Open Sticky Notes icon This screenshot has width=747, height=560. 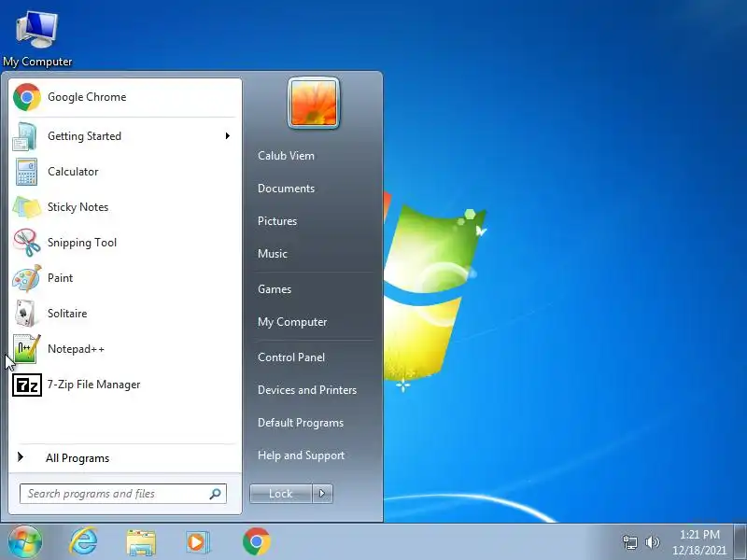pyautogui.click(x=27, y=207)
